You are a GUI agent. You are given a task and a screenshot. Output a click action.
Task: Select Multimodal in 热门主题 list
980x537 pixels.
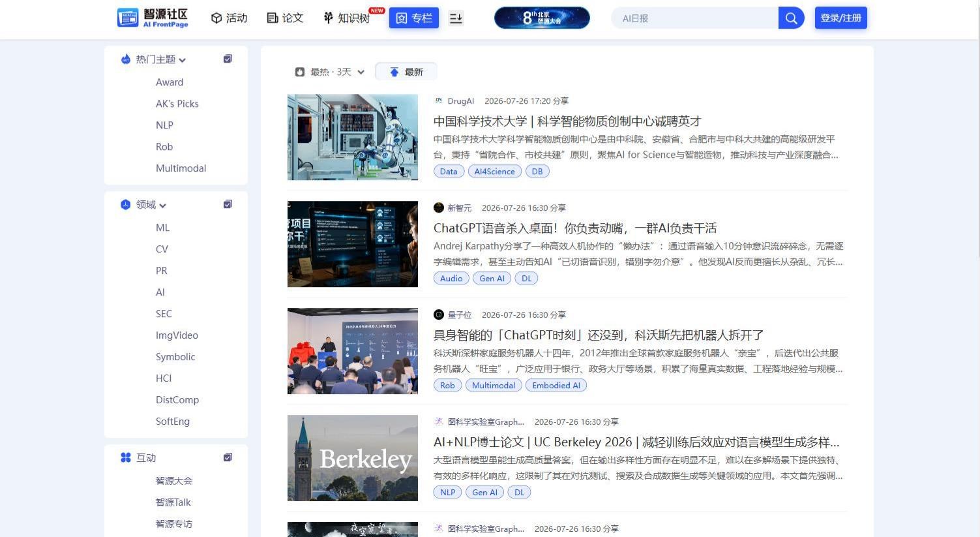pyautogui.click(x=181, y=168)
